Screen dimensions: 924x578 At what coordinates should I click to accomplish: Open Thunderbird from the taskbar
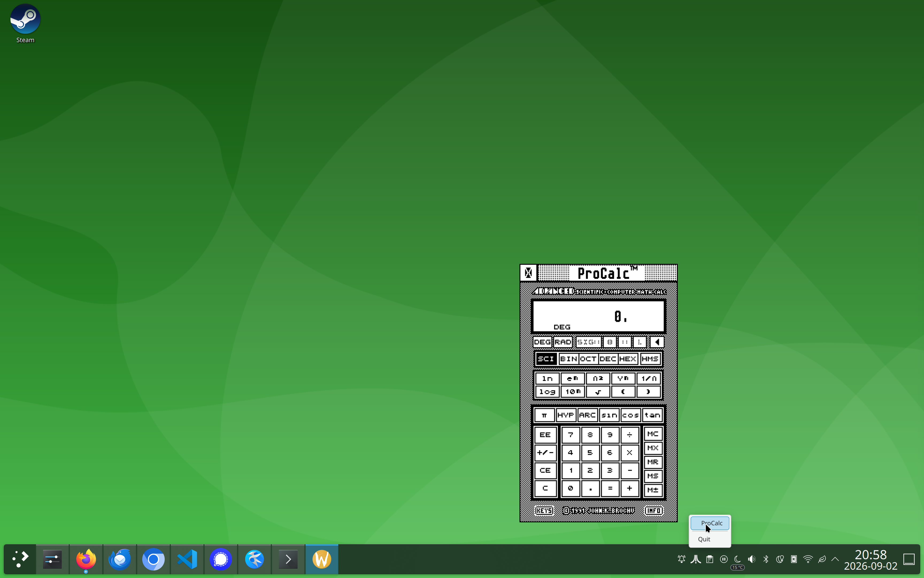coord(120,559)
